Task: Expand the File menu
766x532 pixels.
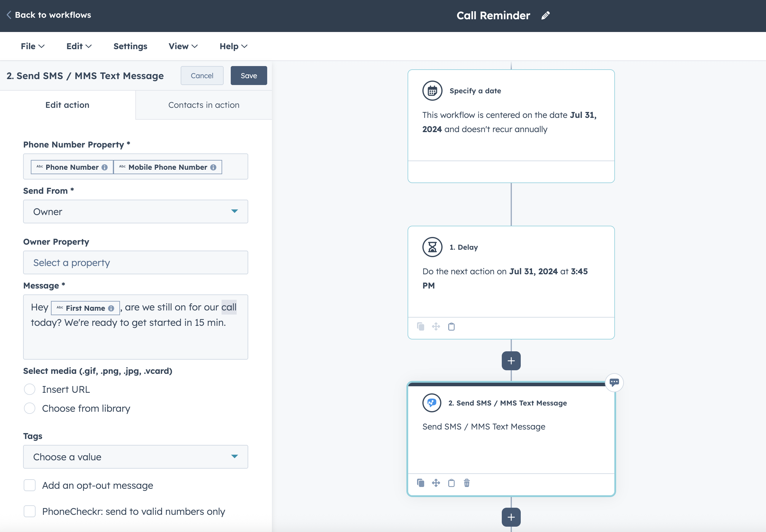Action: 32,46
